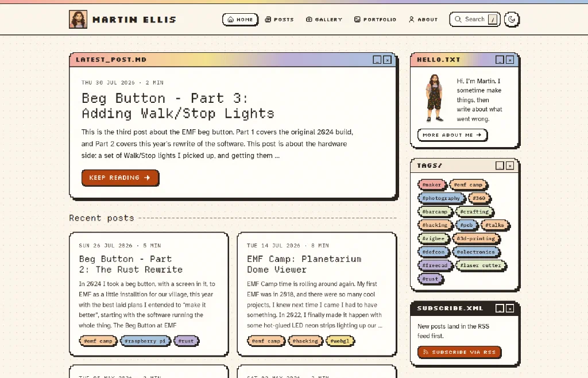This screenshot has height=378, width=588.
Task: Select the #emf camp tag in Tags panel
Action: [469, 185]
